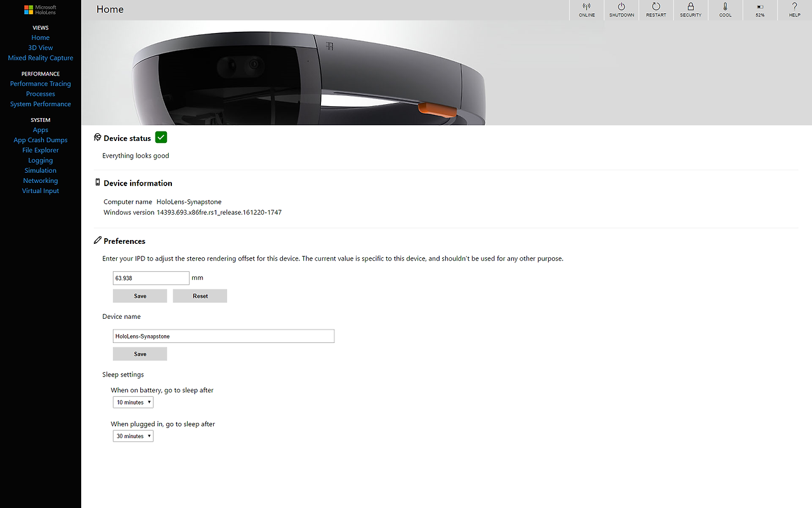Select the computer name value HoloLens-Synapstone
The image size is (812, 508).
pos(189,202)
